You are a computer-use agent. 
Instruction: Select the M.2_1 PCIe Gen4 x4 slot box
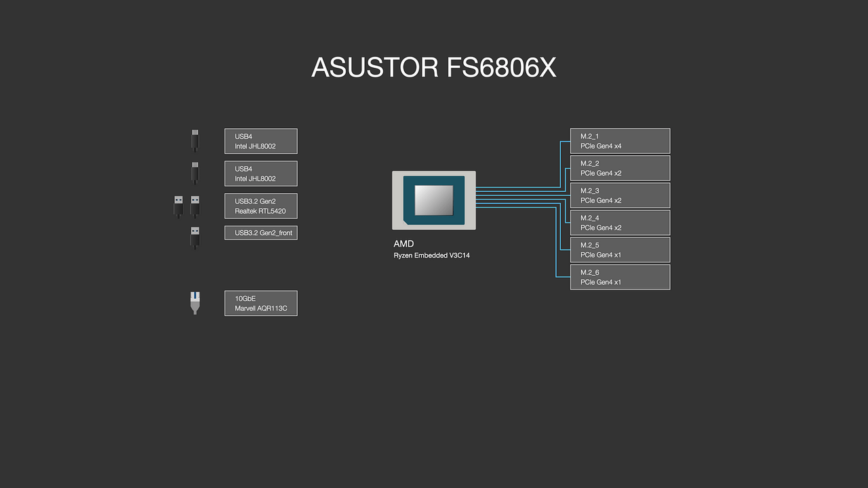pyautogui.click(x=620, y=140)
